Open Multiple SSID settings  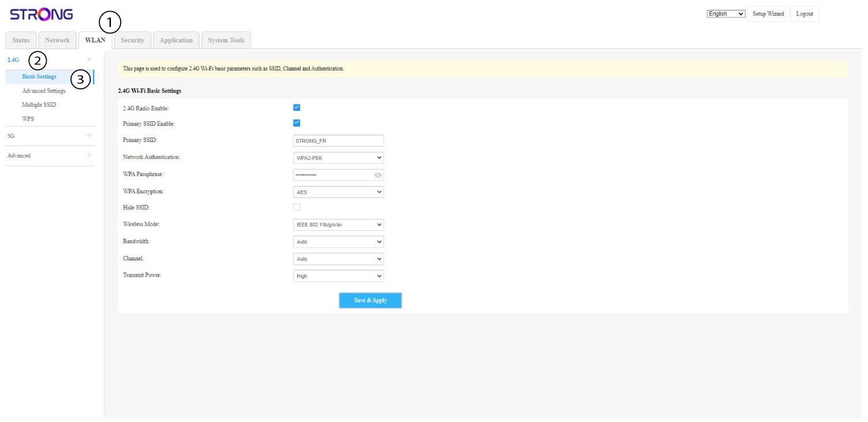39,105
